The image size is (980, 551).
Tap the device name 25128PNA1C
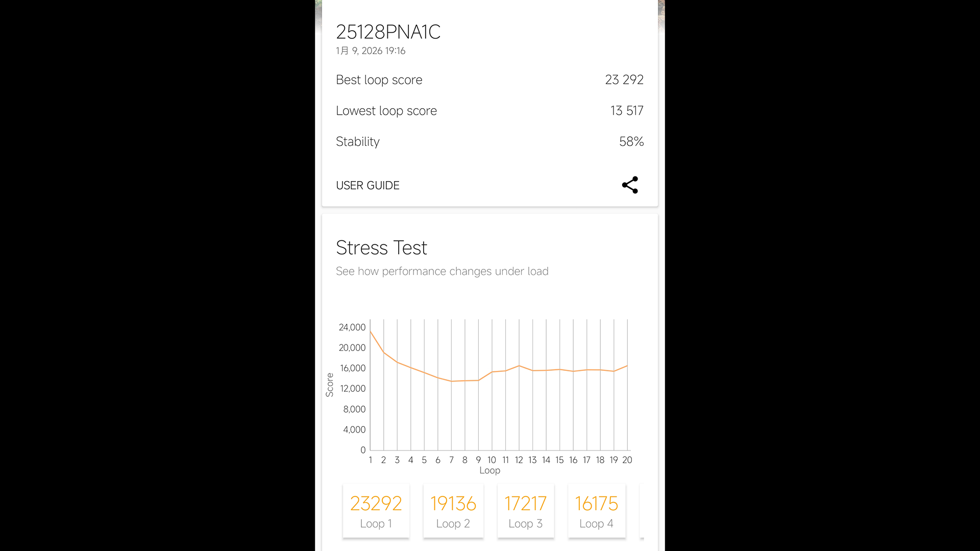pyautogui.click(x=388, y=32)
